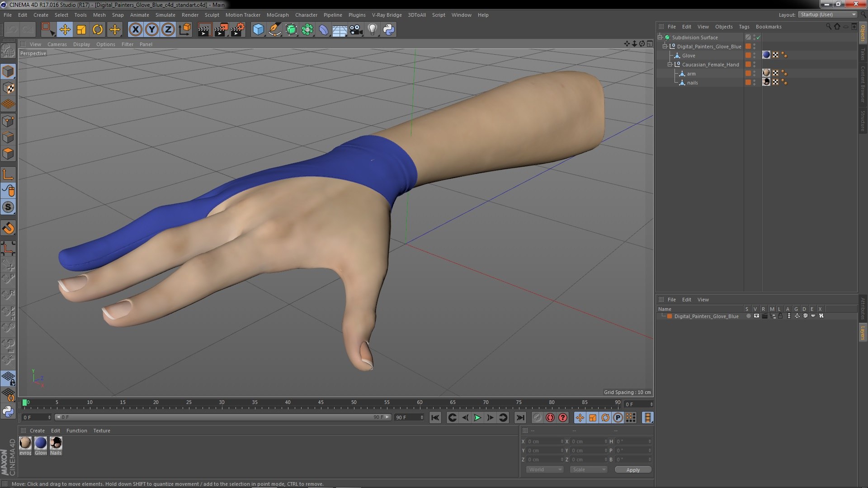Collapse the Subdivision Surface tree node
The width and height of the screenshot is (868, 488).
click(x=660, y=37)
